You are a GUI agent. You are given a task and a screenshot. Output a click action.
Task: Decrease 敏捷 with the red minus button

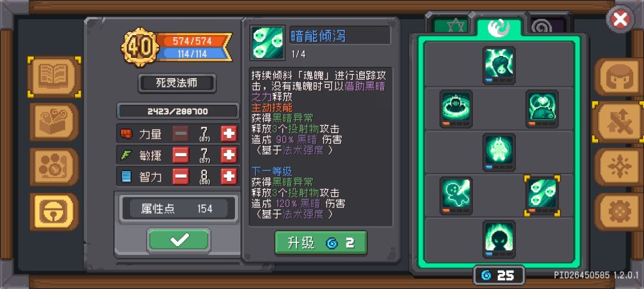[181, 155]
